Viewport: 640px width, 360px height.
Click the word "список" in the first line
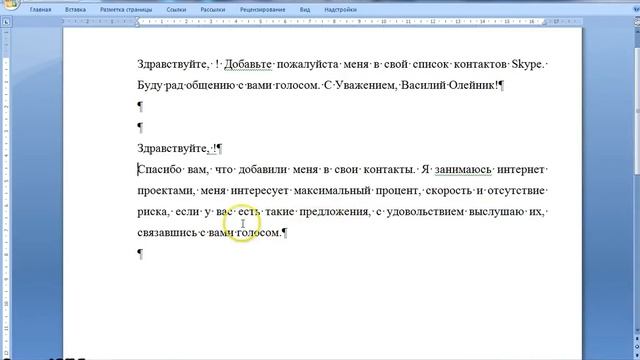click(431, 64)
